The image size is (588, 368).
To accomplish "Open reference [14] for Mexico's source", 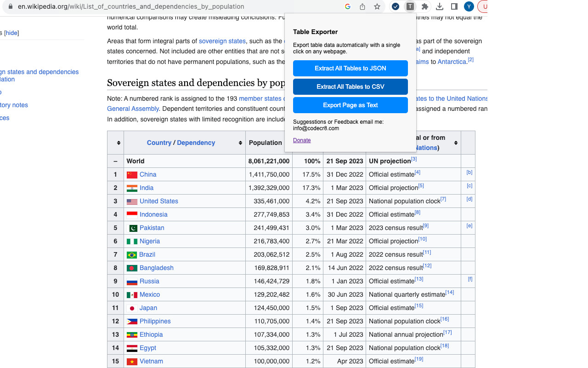I will point(450,293).
